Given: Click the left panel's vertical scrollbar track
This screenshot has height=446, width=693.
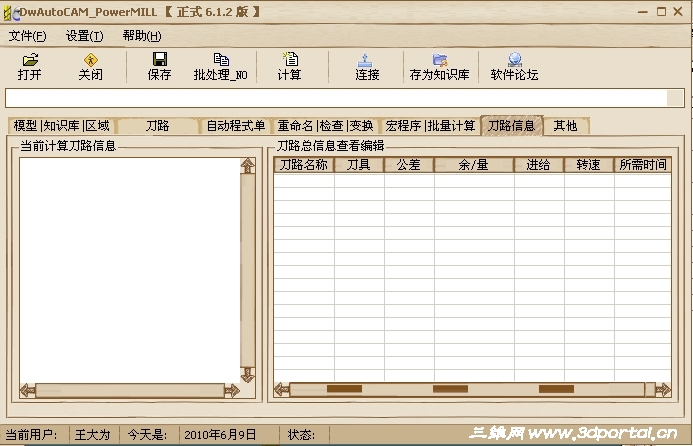Looking at the screenshot, I should pos(248,271).
